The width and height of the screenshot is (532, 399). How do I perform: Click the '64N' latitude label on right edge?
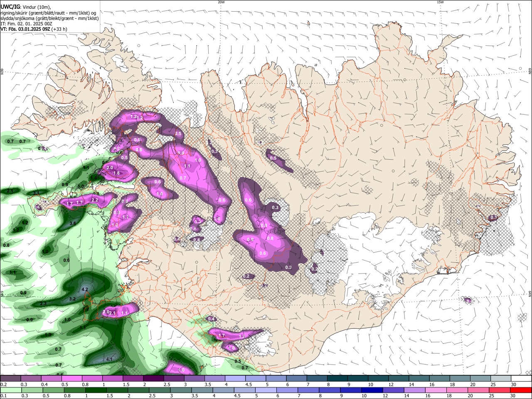tap(530, 294)
